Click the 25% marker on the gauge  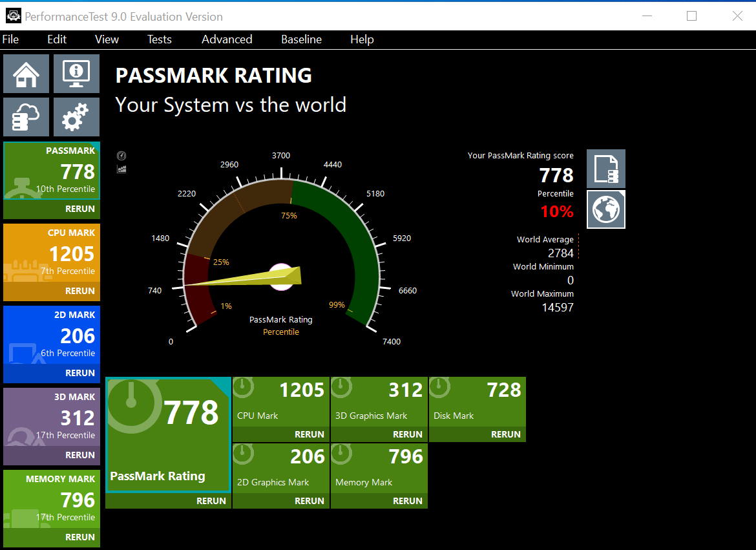coord(221,262)
